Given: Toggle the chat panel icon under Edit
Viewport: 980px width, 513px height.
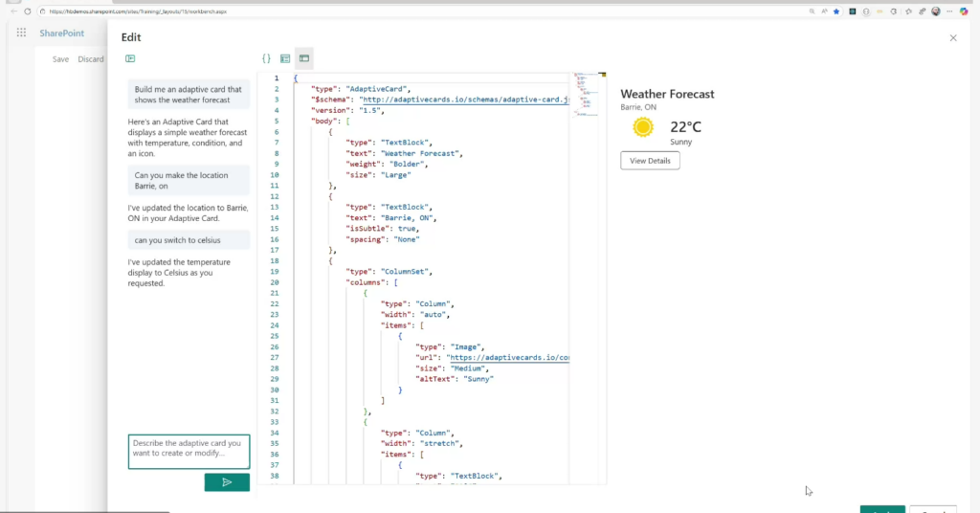Looking at the screenshot, I should point(130,59).
